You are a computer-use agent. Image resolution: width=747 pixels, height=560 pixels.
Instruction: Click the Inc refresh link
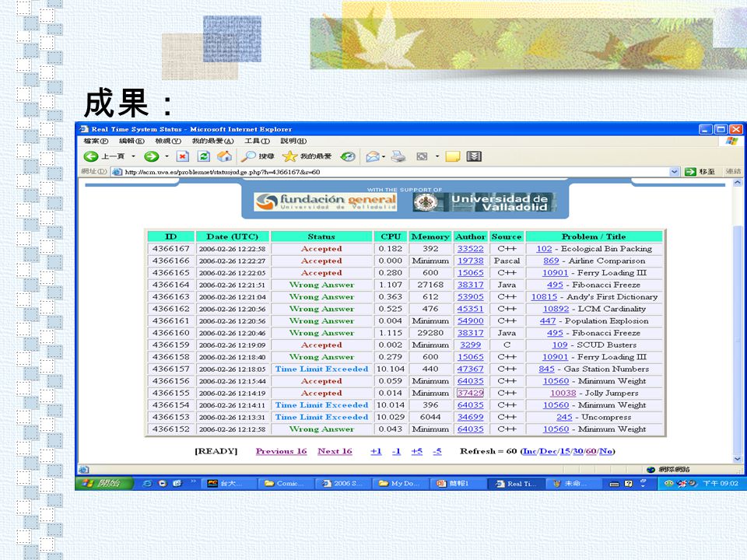point(529,451)
